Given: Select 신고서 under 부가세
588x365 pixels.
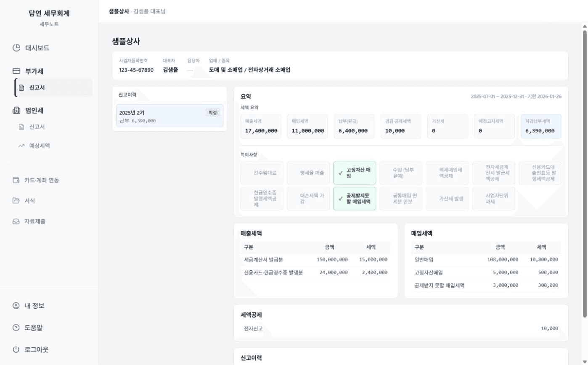Looking at the screenshot, I should point(53,88).
